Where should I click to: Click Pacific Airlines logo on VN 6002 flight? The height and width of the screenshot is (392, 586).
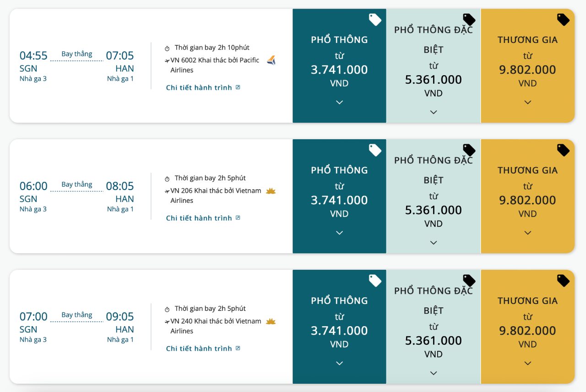tap(271, 60)
